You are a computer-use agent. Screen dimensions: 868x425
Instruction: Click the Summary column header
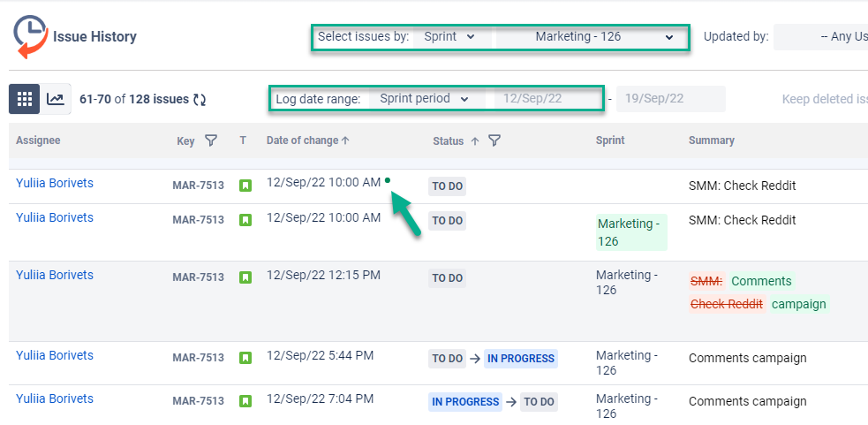(x=712, y=140)
